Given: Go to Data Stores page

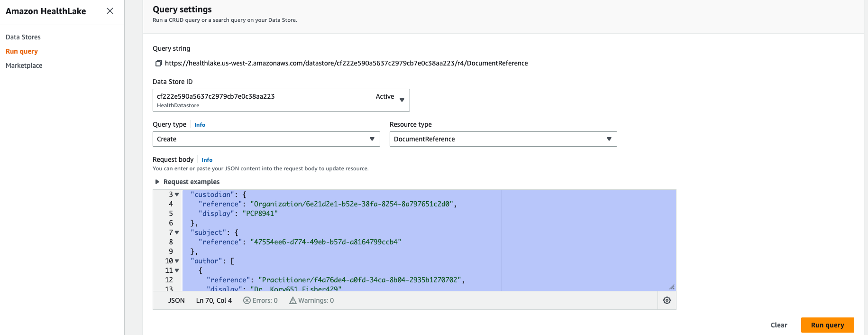Looking at the screenshot, I should click(23, 37).
